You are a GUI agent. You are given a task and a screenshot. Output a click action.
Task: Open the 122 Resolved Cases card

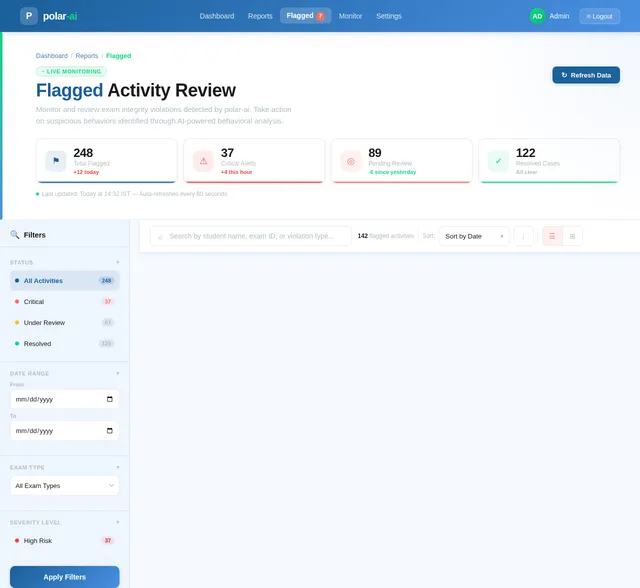(x=549, y=161)
